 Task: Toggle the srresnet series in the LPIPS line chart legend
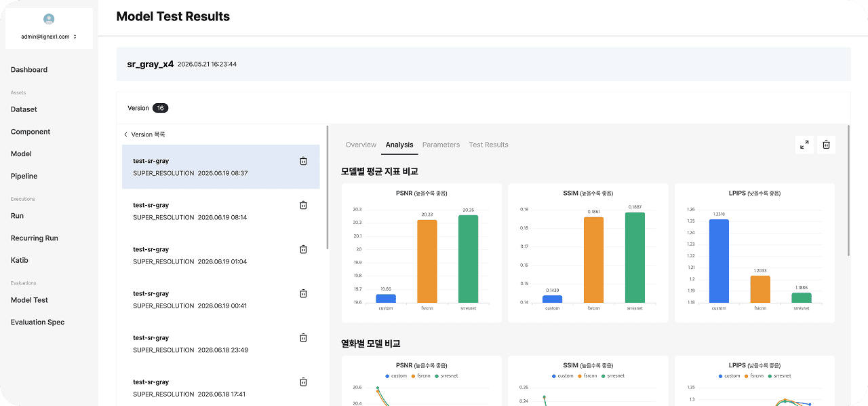pos(781,376)
